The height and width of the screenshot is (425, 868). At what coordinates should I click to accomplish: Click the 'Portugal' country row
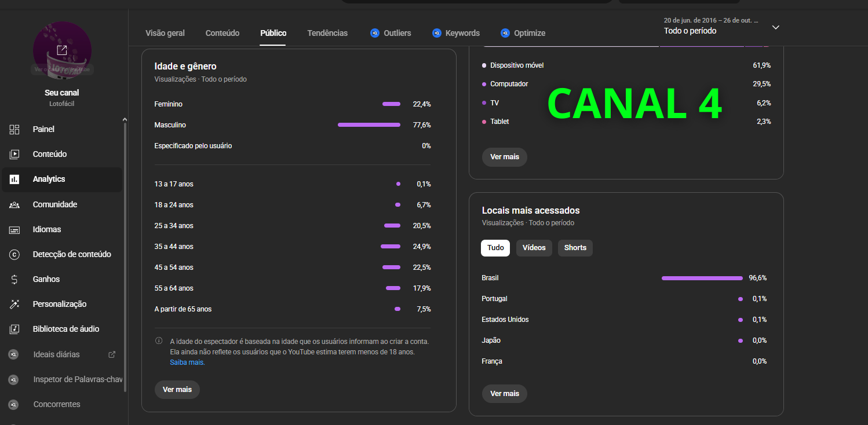pos(625,299)
